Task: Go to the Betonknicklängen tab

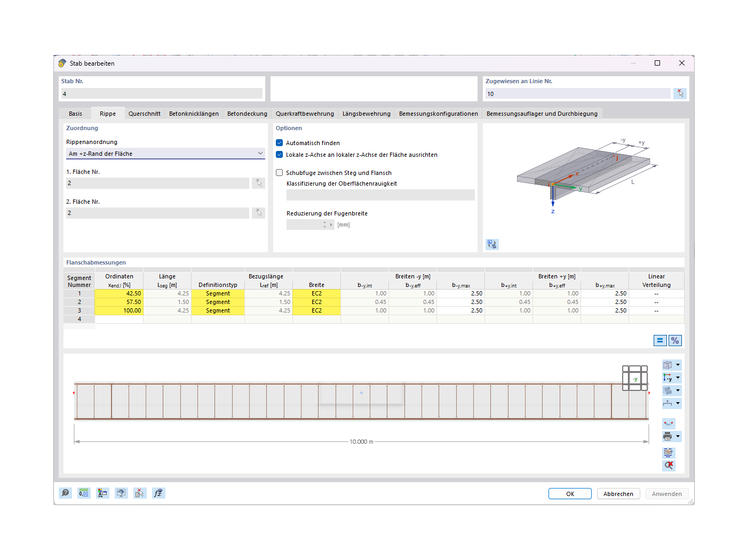Action: pyautogui.click(x=194, y=114)
